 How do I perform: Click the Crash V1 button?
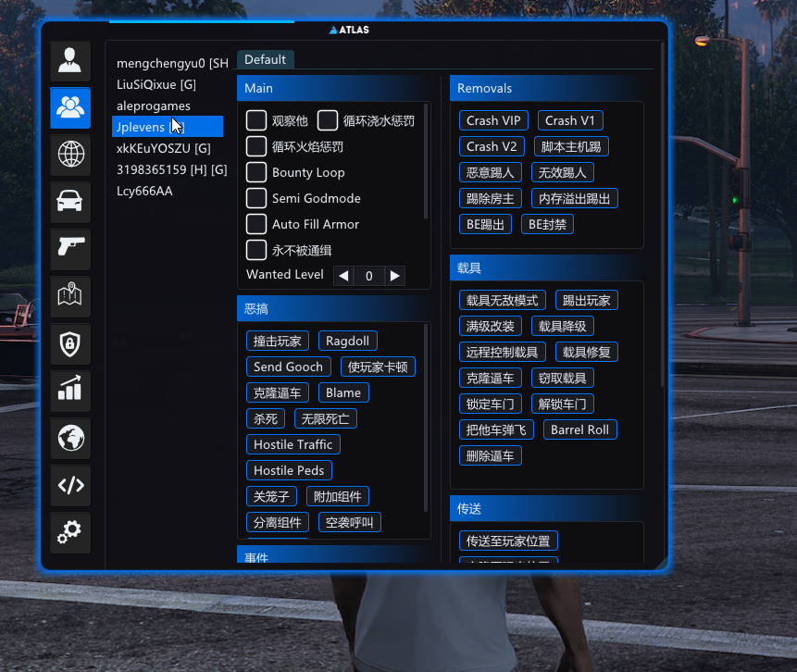point(570,120)
